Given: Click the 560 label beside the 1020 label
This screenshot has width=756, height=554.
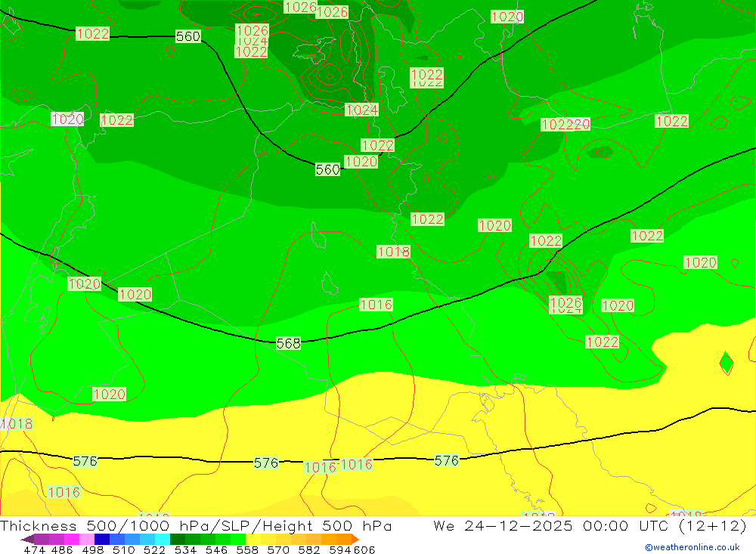Looking at the screenshot, I should [x=328, y=170].
